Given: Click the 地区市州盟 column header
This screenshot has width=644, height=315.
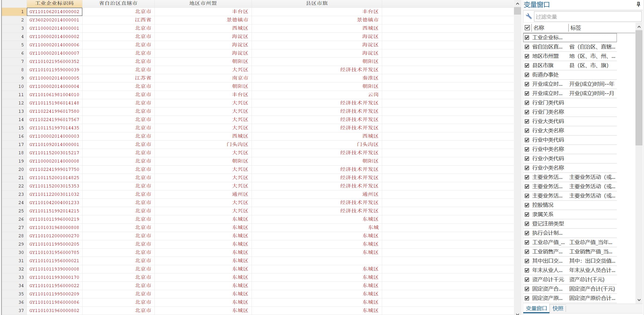Looking at the screenshot, I should click(203, 3).
